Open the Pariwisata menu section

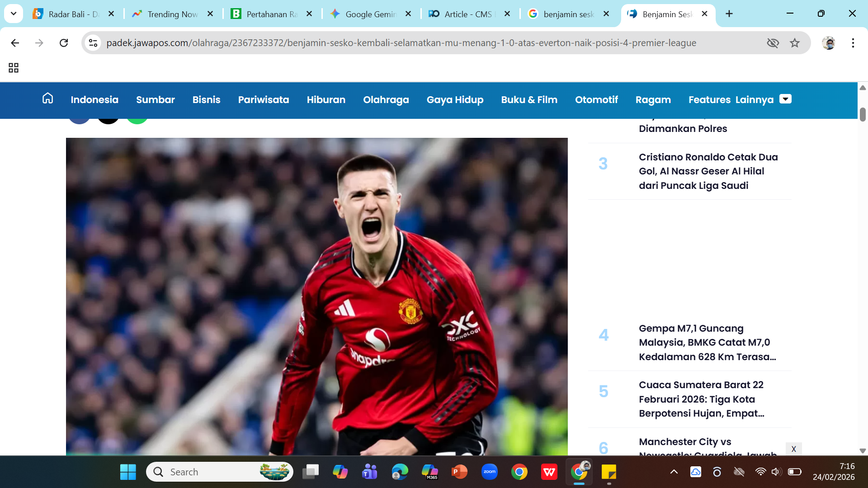264,100
